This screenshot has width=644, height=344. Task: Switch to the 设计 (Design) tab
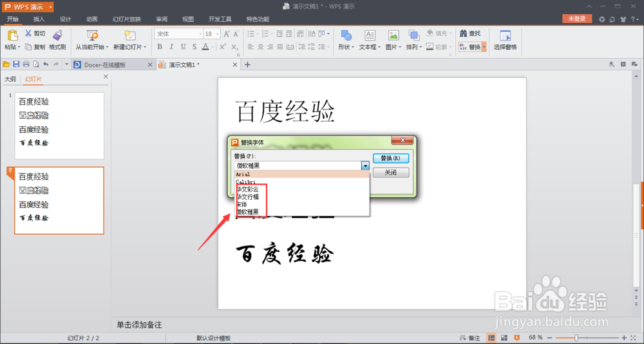click(x=65, y=19)
